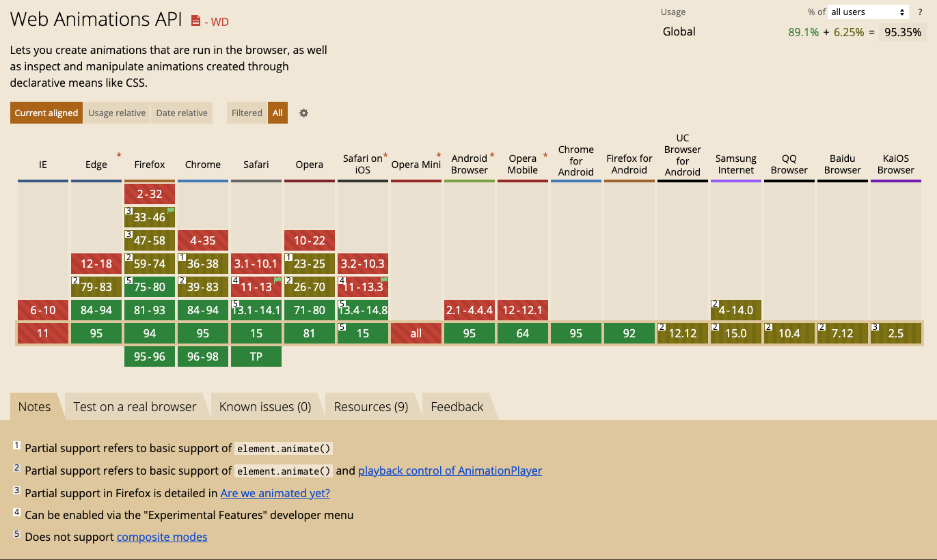937x560 pixels.
Task: Select Opera Mobile 64 cell
Action: [523, 333]
